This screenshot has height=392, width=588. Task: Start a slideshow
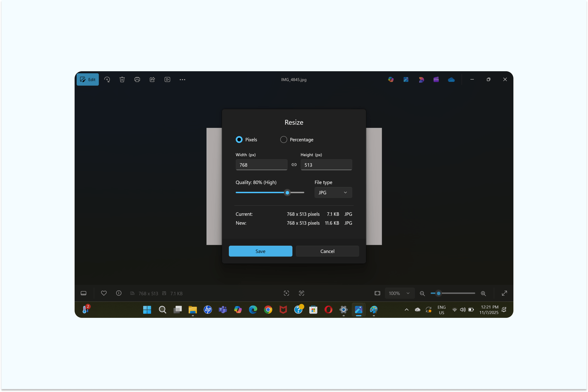[x=167, y=79]
